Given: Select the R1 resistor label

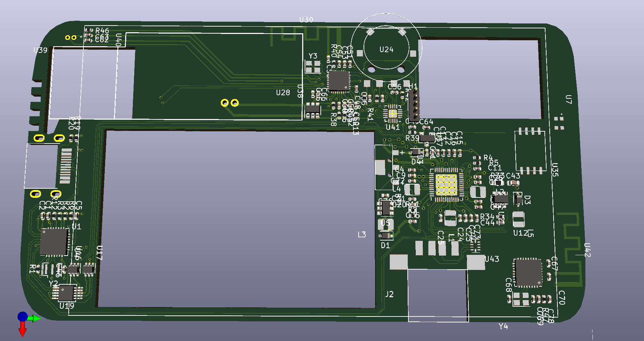Looking at the screenshot, I should tap(32, 269).
